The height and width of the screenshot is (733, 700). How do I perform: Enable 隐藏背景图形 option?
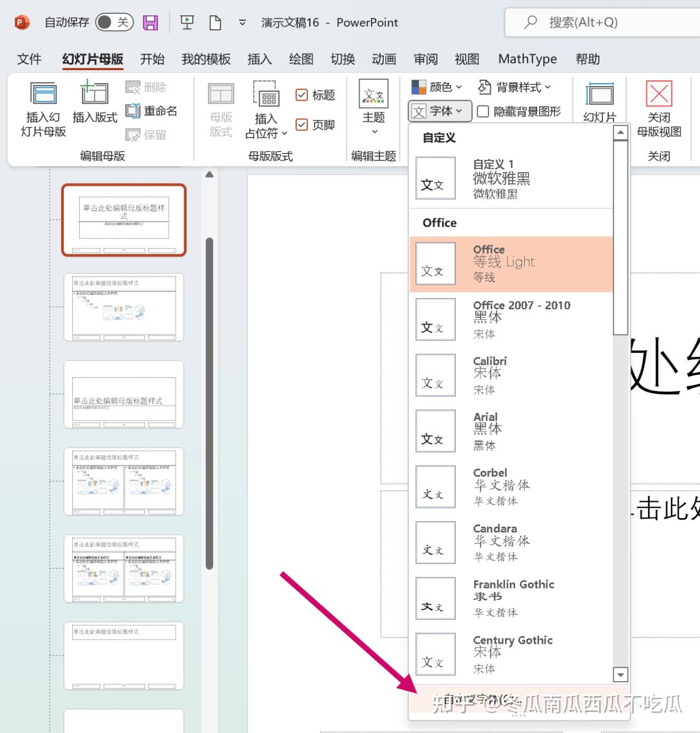(x=483, y=111)
